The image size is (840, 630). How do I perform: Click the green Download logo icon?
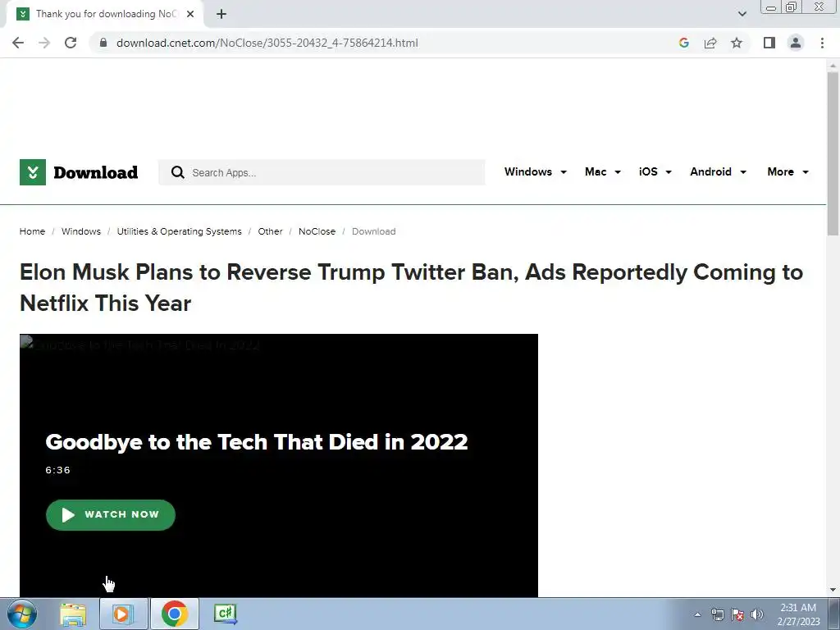[x=33, y=172]
